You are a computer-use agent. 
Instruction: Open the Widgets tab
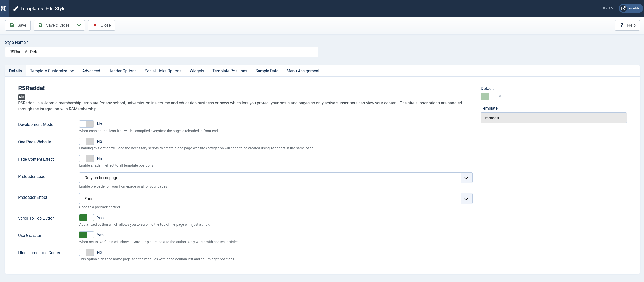point(197,71)
